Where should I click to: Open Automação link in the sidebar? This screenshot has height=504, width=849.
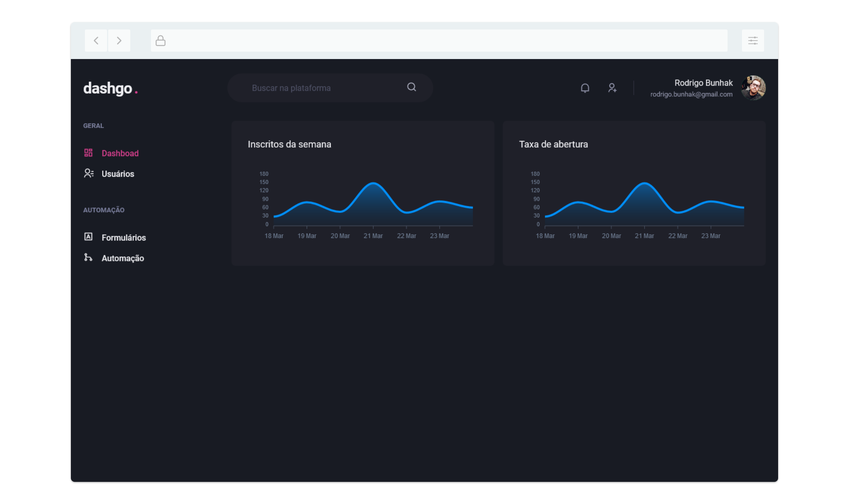coord(123,258)
